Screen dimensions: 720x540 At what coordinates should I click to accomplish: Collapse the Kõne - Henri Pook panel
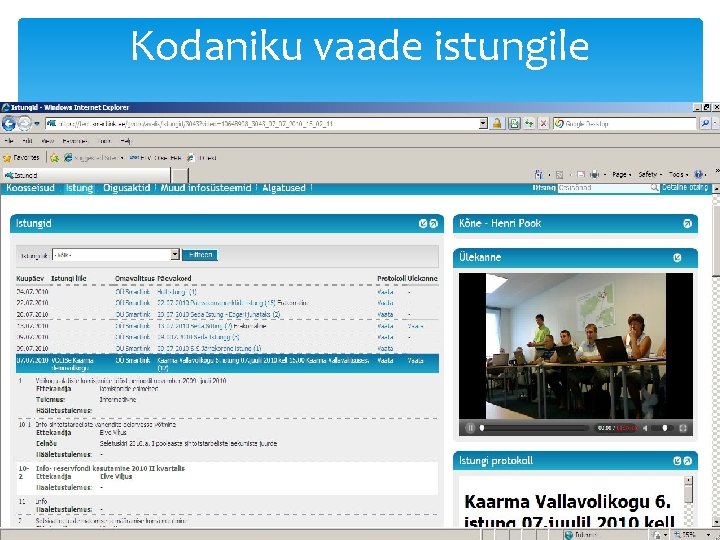687,224
